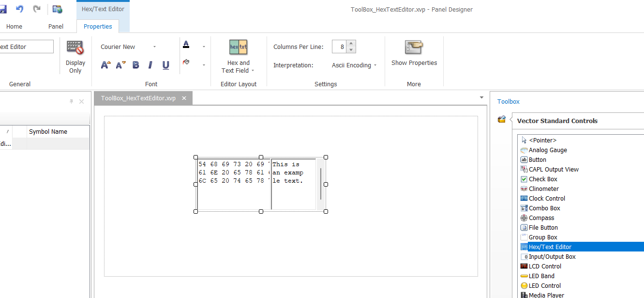Close ToolBox_HexTextEditor.xvp document tab
644x298 pixels.
point(184,98)
